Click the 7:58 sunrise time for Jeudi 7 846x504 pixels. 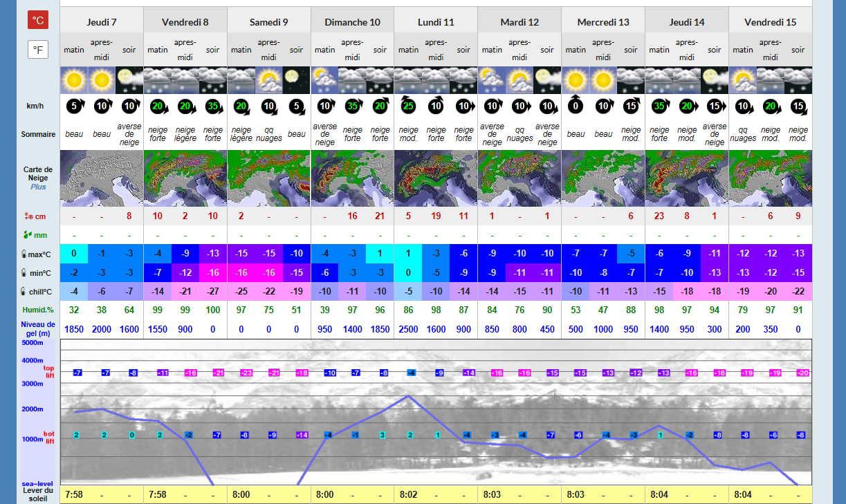74,495
